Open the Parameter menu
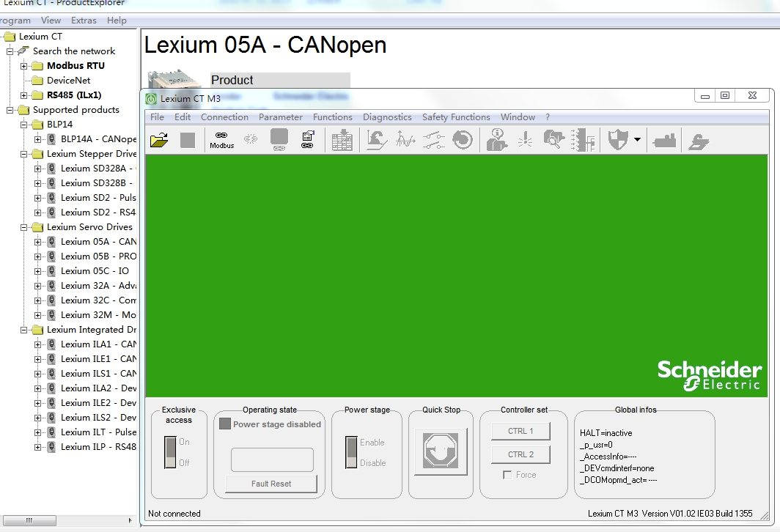 click(x=281, y=117)
